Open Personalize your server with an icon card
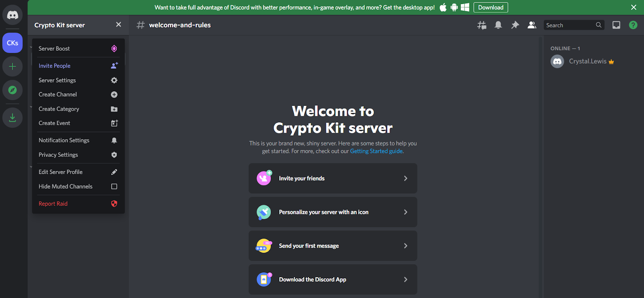 click(x=333, y=212)
